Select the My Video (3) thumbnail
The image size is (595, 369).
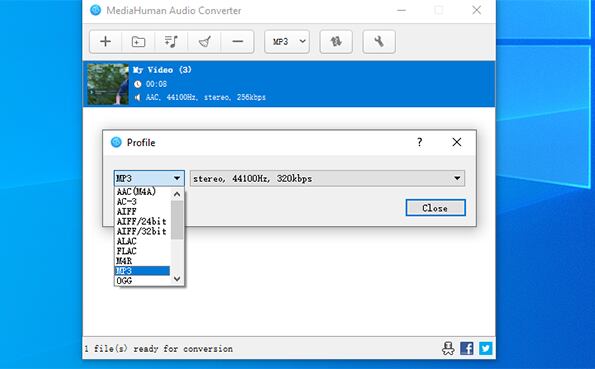[x=108, y=84]
